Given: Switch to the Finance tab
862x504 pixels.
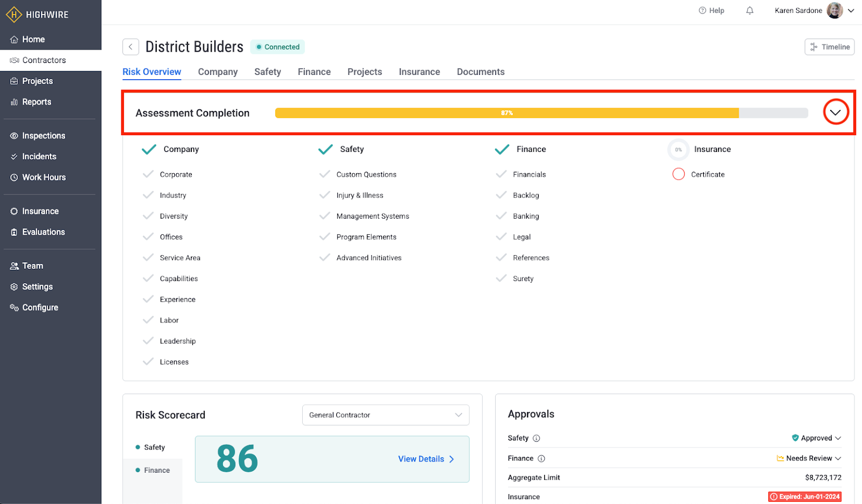Looking at the screenshot, I should point(314,72).
